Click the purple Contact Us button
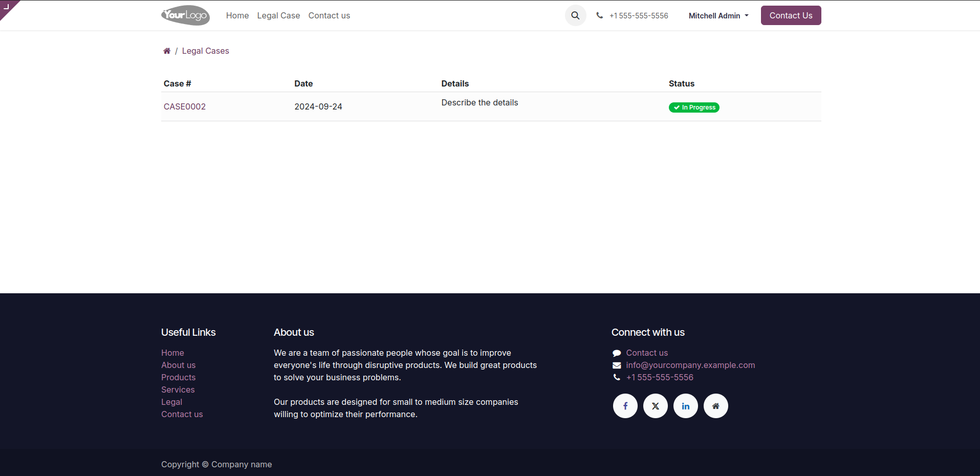Screen dimensions: 980x476 tap(791, 15)
